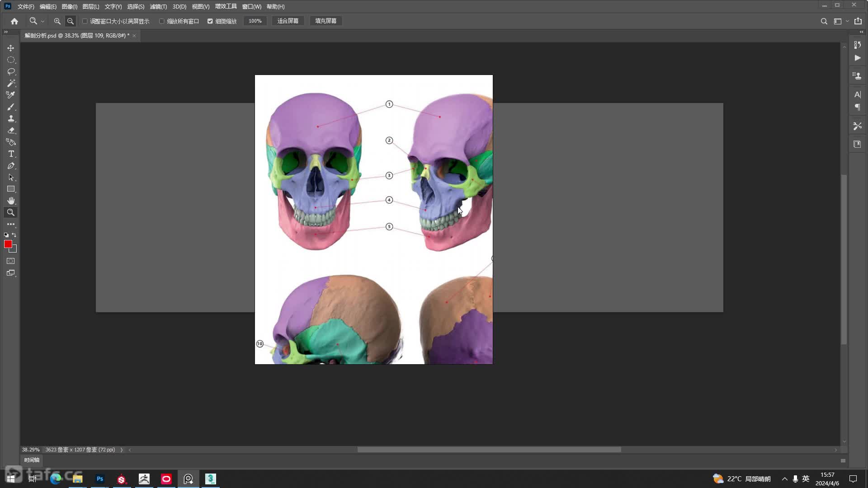Choose Zoom Out mode
868x488 pixels.
coord(71,21)
